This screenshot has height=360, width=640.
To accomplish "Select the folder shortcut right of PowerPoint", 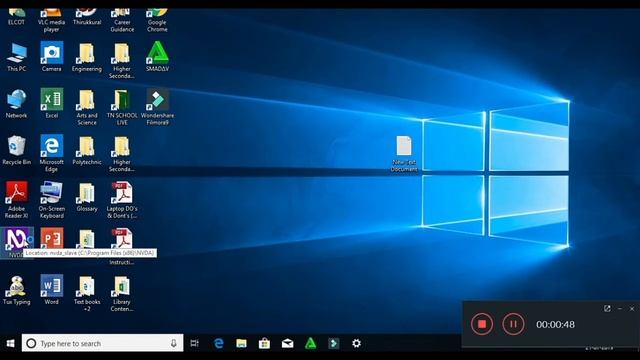I will (87, 239).
